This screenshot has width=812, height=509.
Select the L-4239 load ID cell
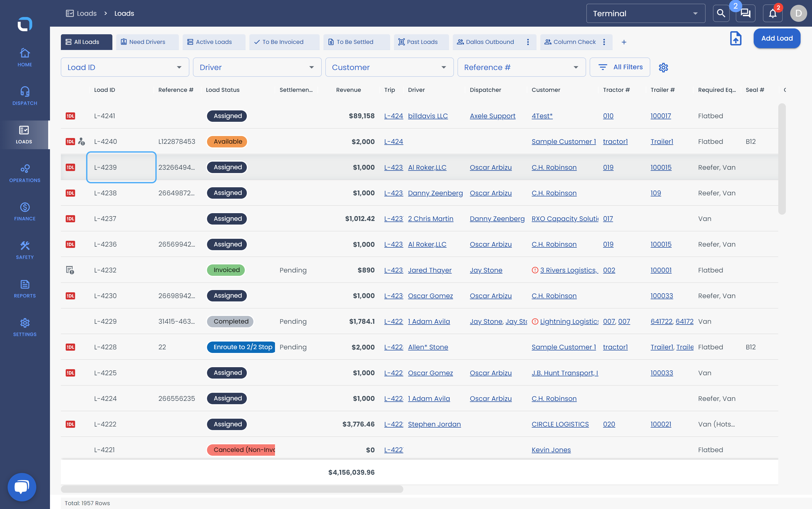(121, 167)
